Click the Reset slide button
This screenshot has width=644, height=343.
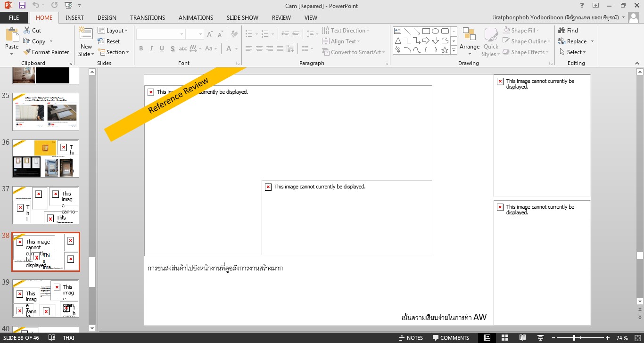click(109, 41)
